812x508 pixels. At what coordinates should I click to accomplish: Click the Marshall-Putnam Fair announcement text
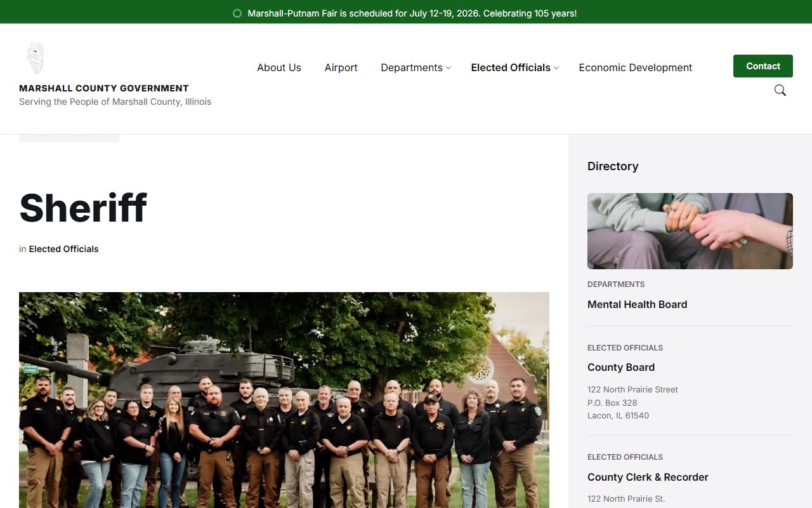point(412,13)
